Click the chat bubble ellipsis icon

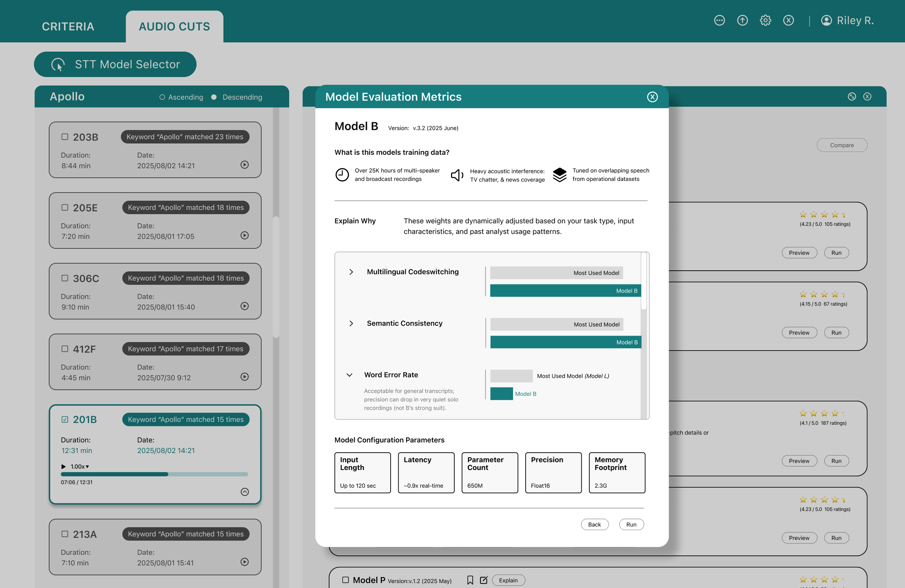[x=719, y=20]
